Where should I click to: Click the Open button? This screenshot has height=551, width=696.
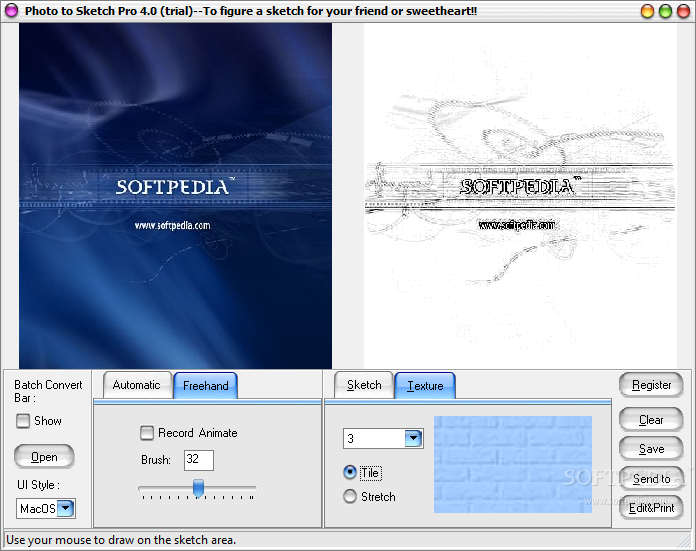[x=44, y=456]
